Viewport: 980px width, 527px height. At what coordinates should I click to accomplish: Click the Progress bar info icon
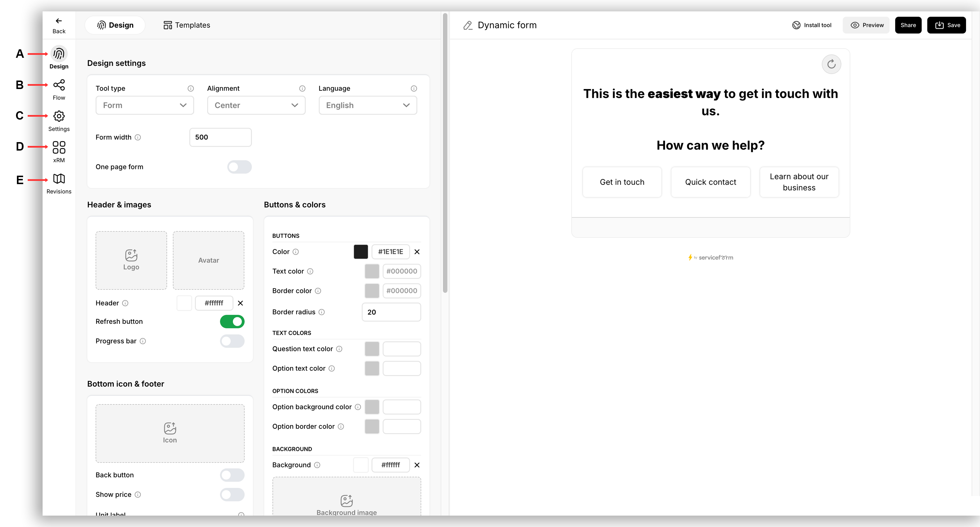[x=143, y=341]
